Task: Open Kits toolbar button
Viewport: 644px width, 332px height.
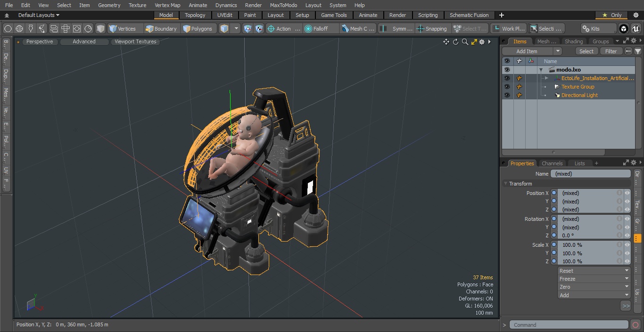Action: tap(598, 29)
